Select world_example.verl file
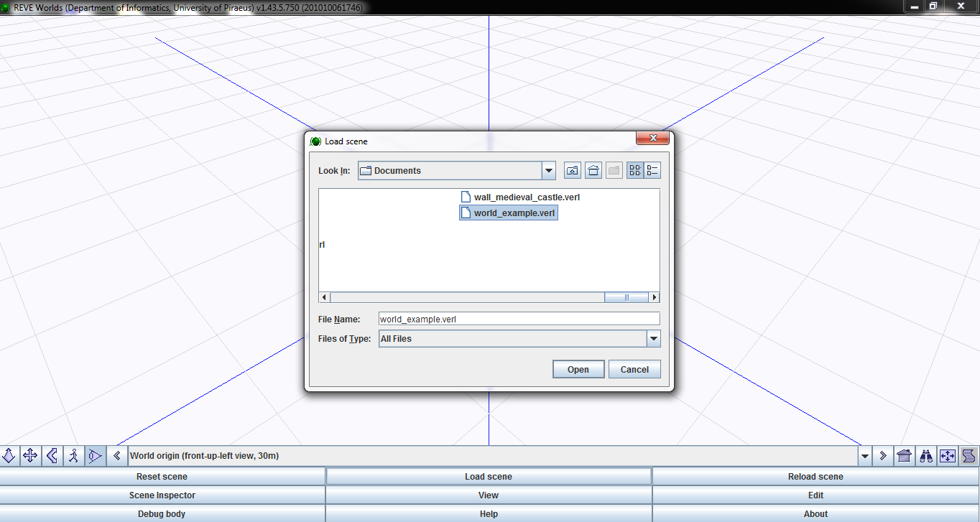980x522 pixels. click(x=509, y=213)
